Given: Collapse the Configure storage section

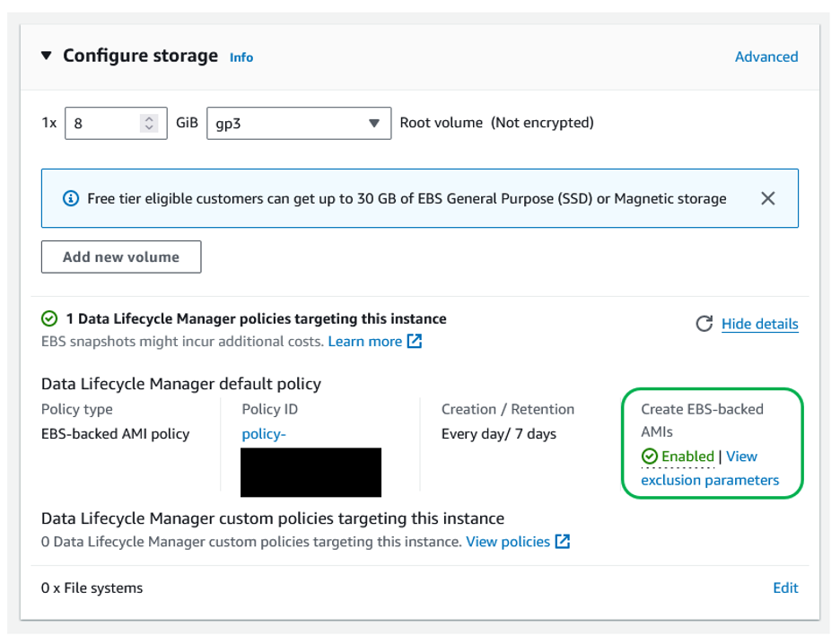Looking at the screenshot, I should (x=46, y=55).
